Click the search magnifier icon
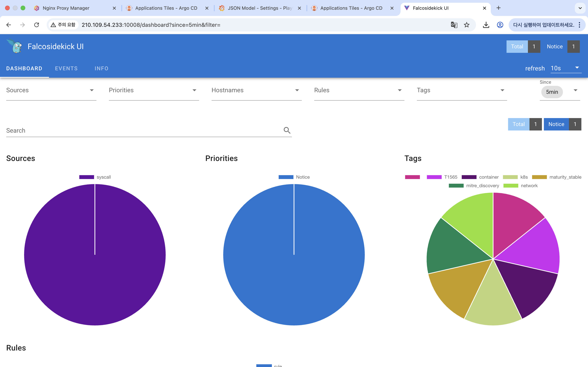 click(287, 130)
